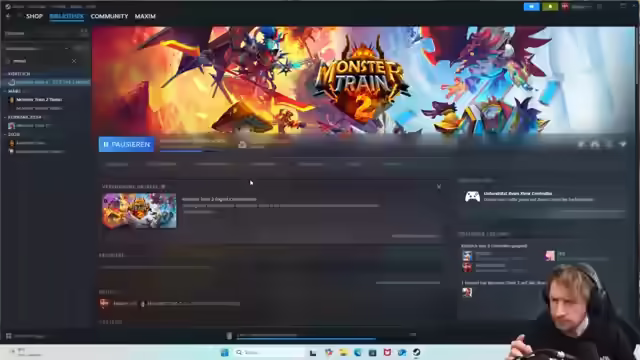Click the Windows taskbar search box
The width and height of the screenshot is (640, 360).
pyautogui.click(x=269, y=352)
